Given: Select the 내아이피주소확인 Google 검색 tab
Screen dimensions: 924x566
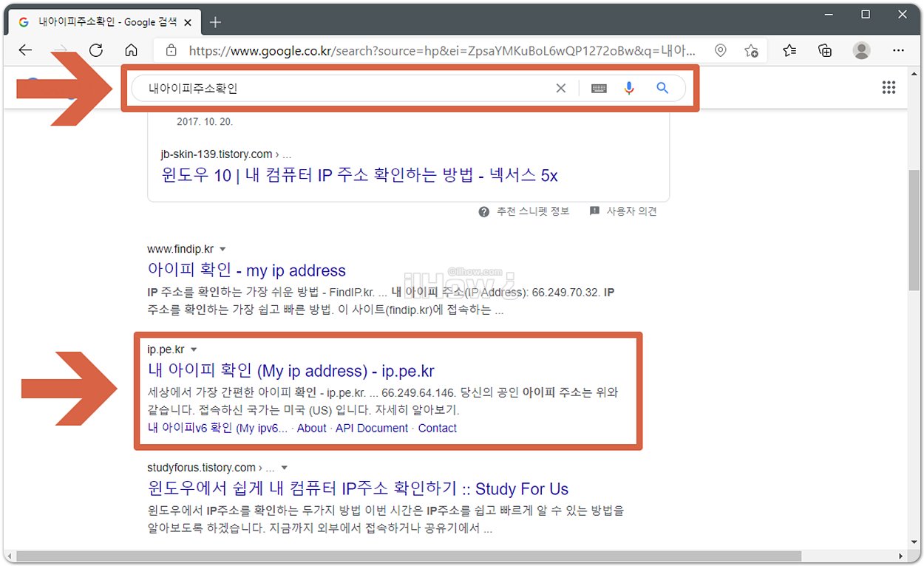Looking at the screenshot, I should (104, 22).
